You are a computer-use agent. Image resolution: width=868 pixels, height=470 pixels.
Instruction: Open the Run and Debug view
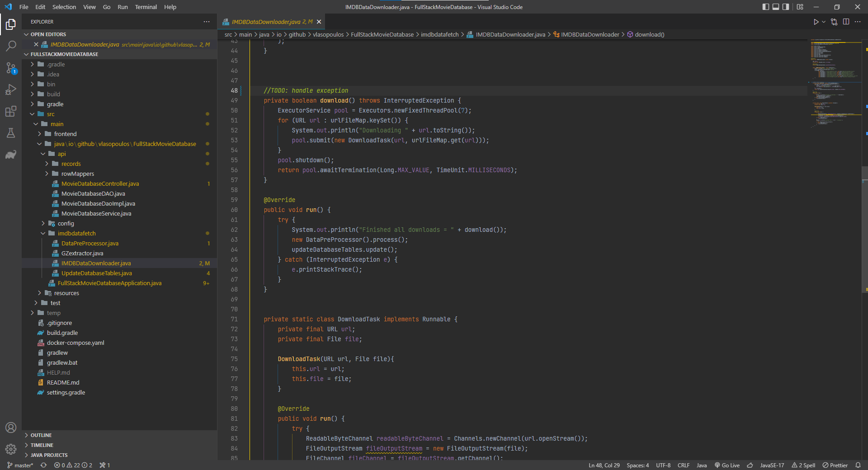click(x=11, y=89)
